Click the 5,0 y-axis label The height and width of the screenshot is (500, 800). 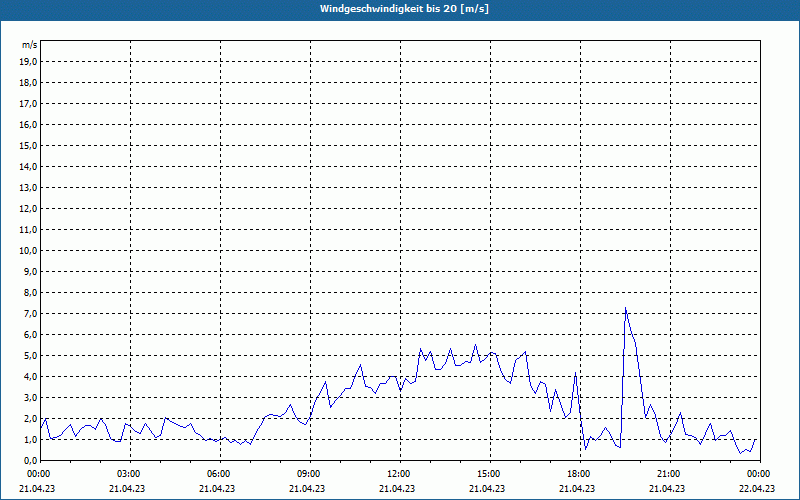30,356
